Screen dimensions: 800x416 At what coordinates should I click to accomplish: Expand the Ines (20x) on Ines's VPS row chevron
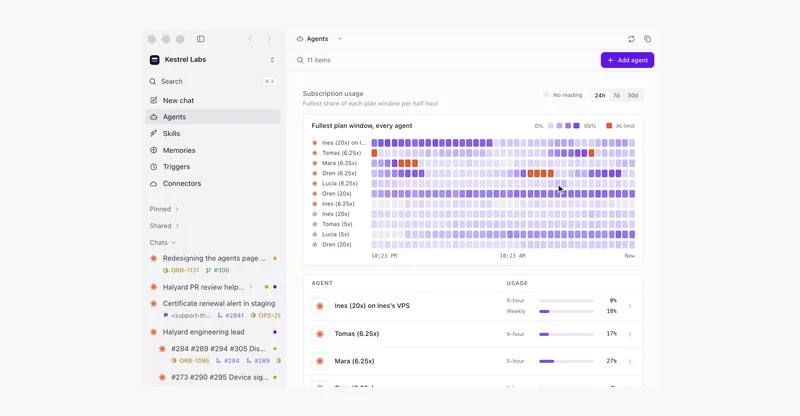(630, 306)
